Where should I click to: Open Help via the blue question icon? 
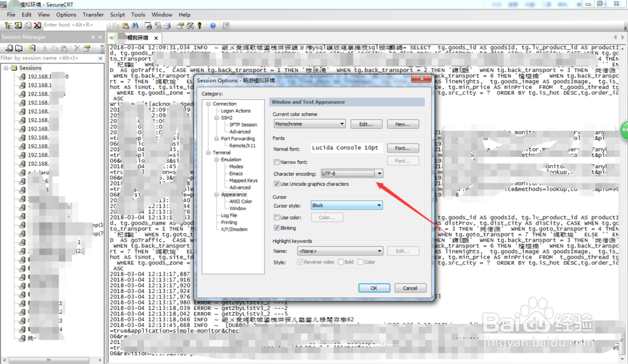point(213,26)
